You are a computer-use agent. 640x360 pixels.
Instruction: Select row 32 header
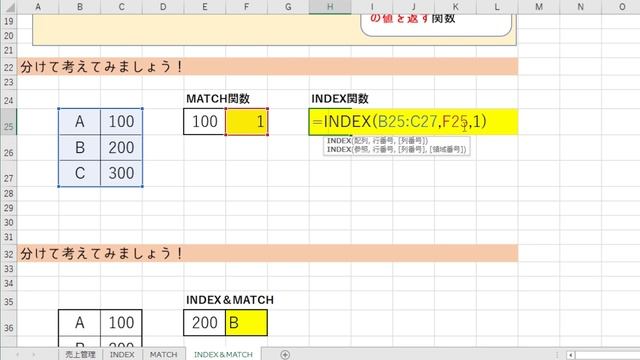pyautogui.click(x=9, y=253)
